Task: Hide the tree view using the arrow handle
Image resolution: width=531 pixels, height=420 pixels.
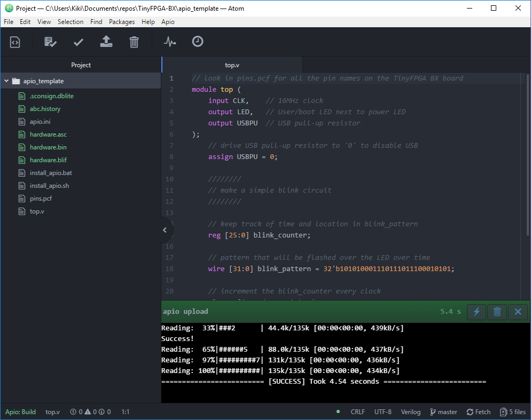Action: coord(165,230)
